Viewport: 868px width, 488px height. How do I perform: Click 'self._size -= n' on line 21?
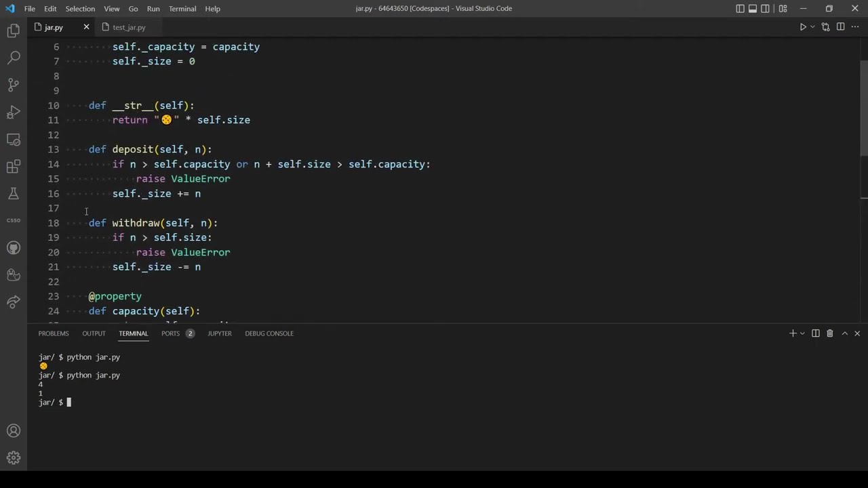[x=157, y=267]
